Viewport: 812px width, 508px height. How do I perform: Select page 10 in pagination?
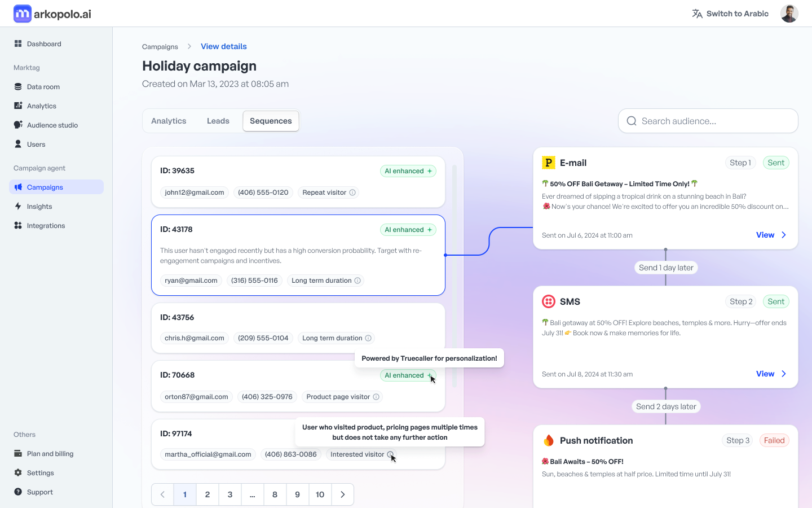click(x=320, y=494)
